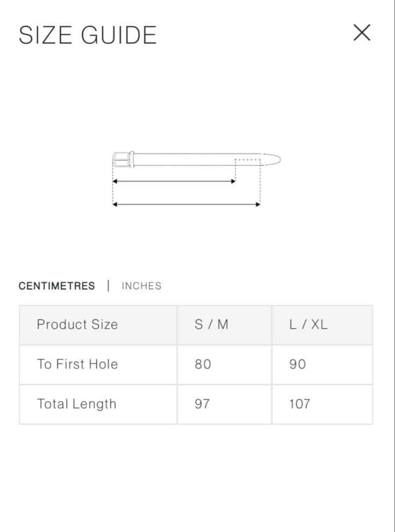Click the Product Size header cell
Viewport: 395px width, 532px height.
[x=77, y=325]
